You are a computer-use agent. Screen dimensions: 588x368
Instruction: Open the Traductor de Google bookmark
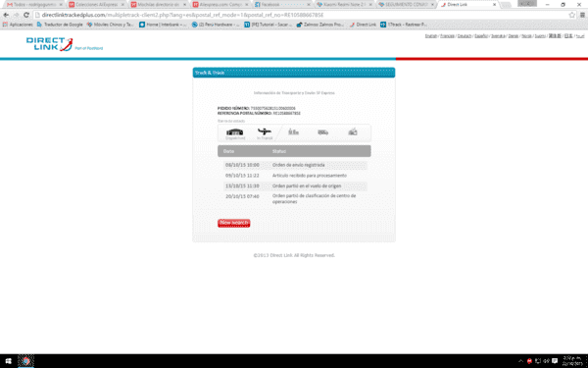click(x=60, y=25)
